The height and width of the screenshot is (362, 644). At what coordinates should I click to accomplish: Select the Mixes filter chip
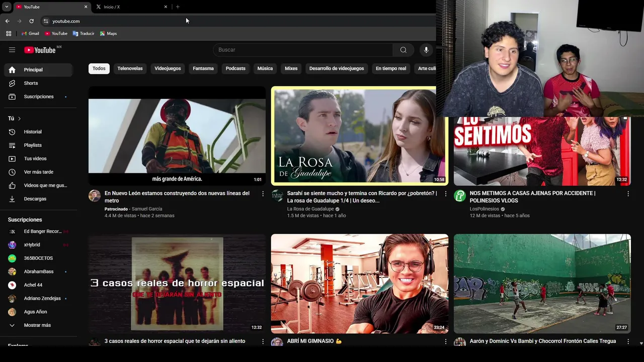click(x=291, y=68)
